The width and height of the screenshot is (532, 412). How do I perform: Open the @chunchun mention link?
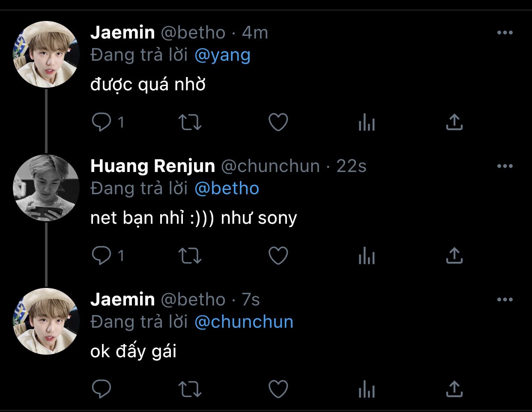(x=244, y=322)
